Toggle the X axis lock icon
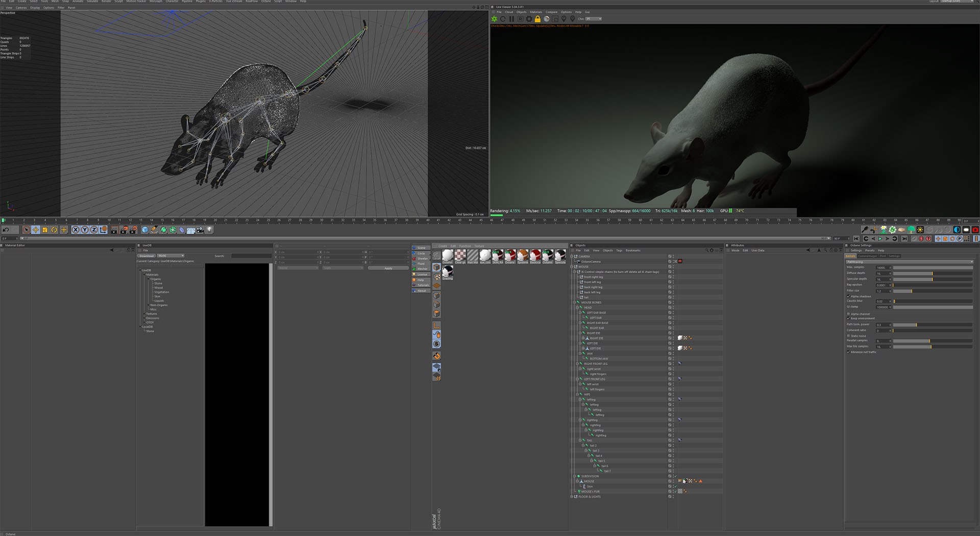 point(76,230)
